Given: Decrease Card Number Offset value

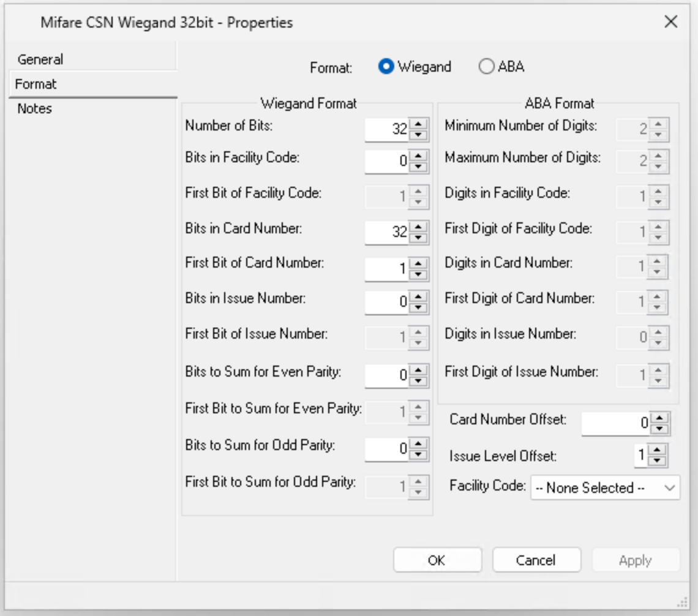Looking at the screenshot, I should click(x=659, y=429).
